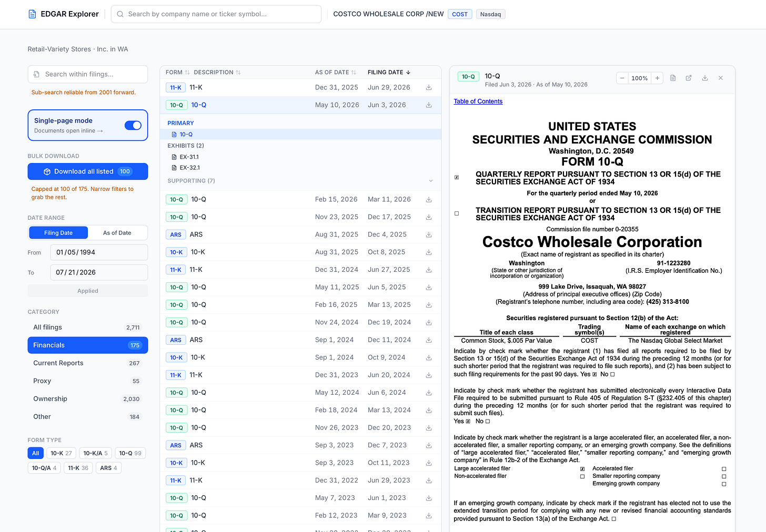Download the 10-Q filed Mar 11, 2026
The height and width of the screenshot is (532, 766).
(429, 200)
